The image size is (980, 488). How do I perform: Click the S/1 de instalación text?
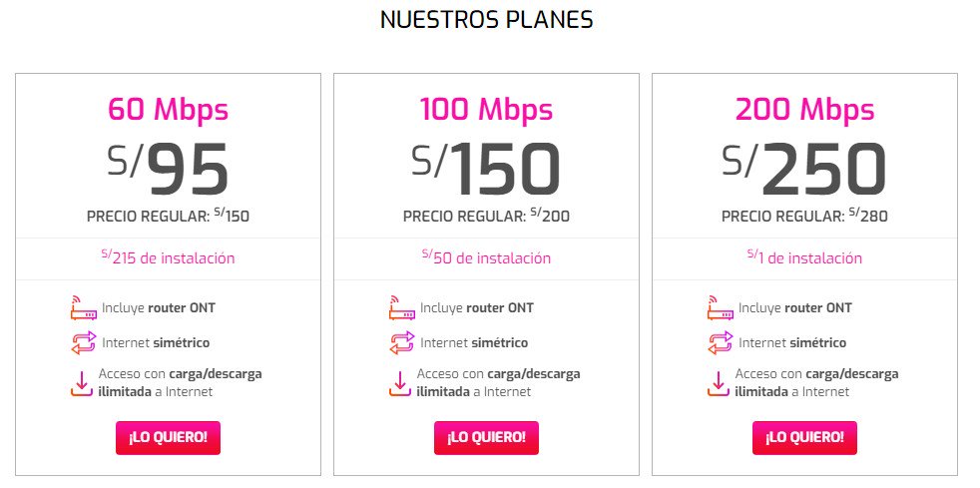tap(804, 257)
